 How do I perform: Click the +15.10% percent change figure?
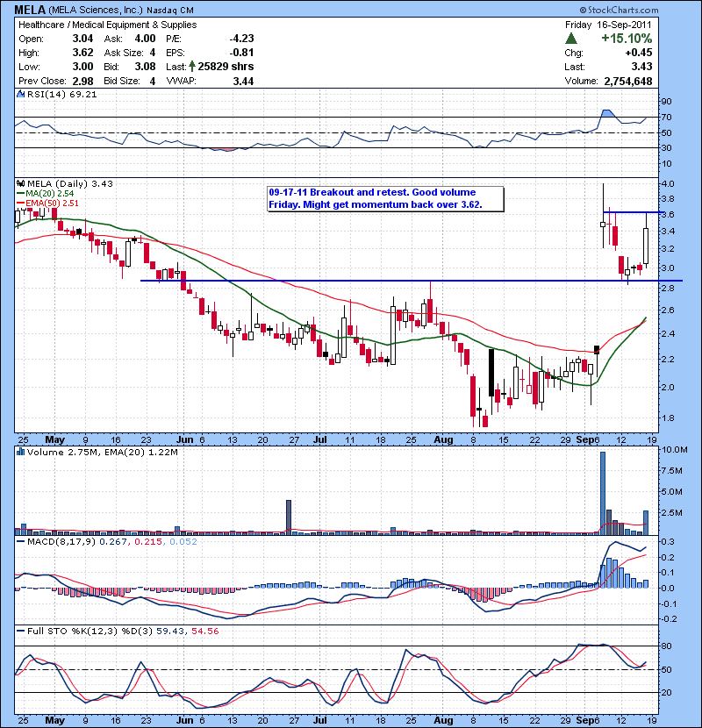point(627,39)
